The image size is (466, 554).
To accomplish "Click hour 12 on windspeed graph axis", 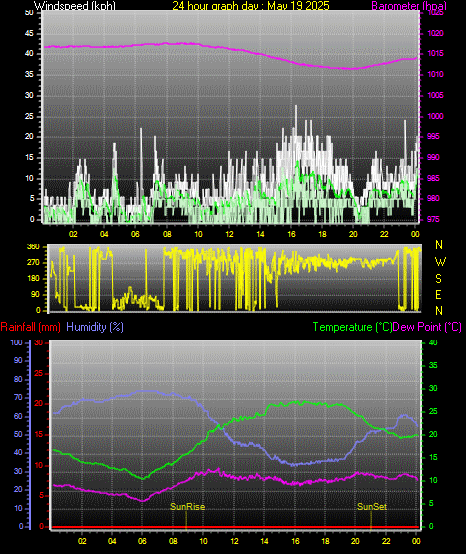I will coord(229,234).
